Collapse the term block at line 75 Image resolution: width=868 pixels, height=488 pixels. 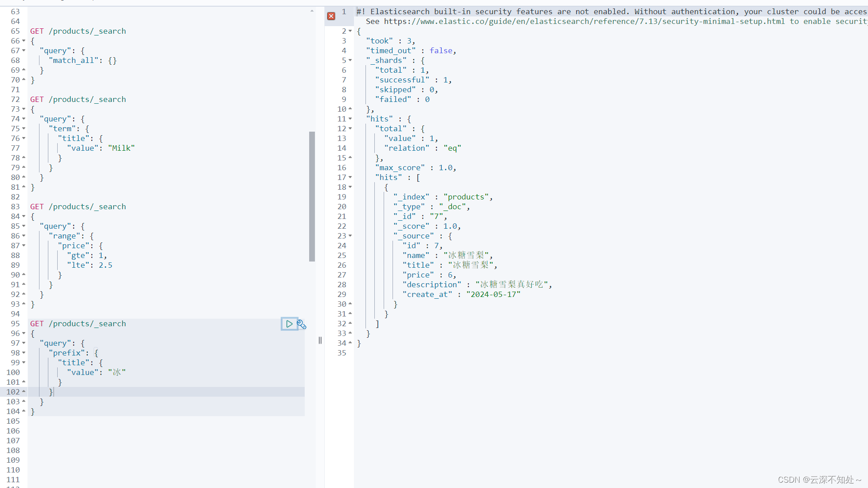(x=24, y=129)
